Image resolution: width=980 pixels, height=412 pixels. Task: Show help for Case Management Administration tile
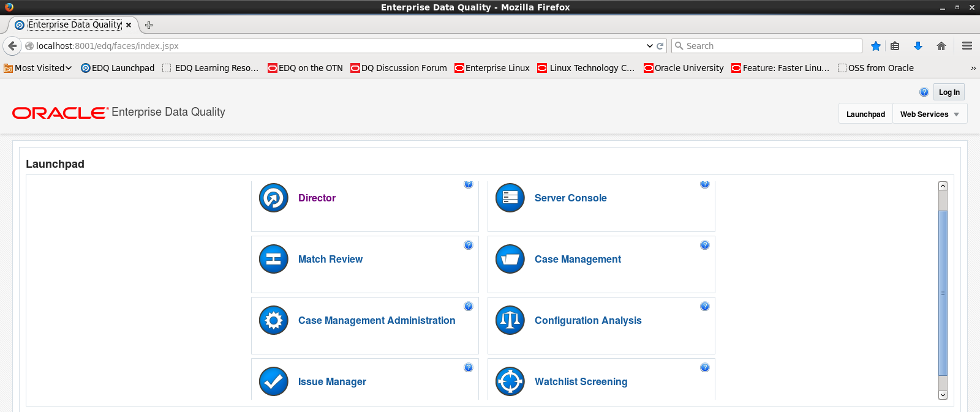pos(469,307)
